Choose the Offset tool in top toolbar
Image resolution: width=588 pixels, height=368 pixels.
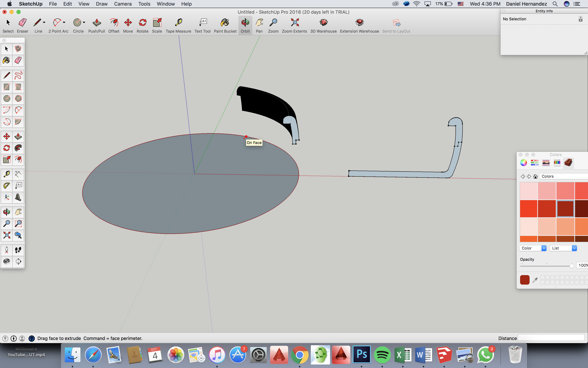(x=114, y=26)
